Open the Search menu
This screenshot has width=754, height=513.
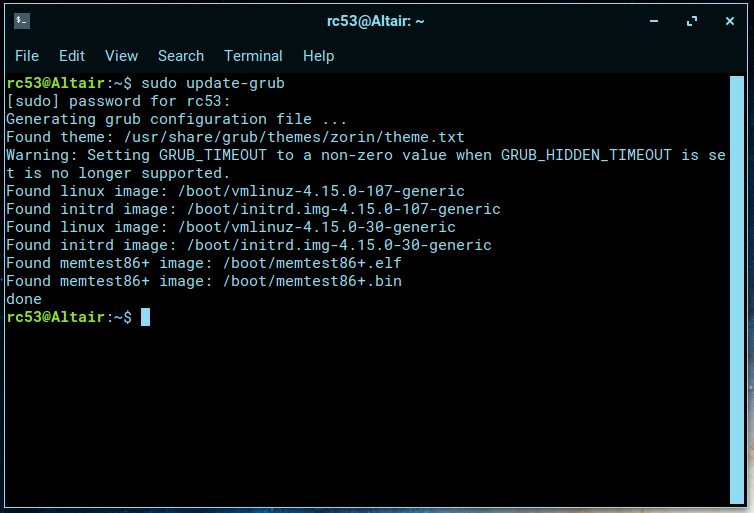pyautogui.click(x=181, y=56)
